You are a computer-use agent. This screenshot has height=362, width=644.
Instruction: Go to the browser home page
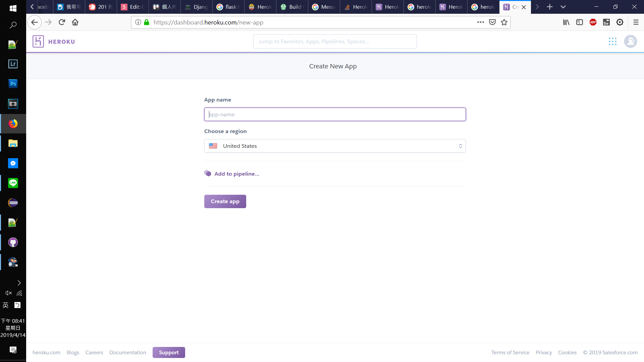click(x=75, y=22)
